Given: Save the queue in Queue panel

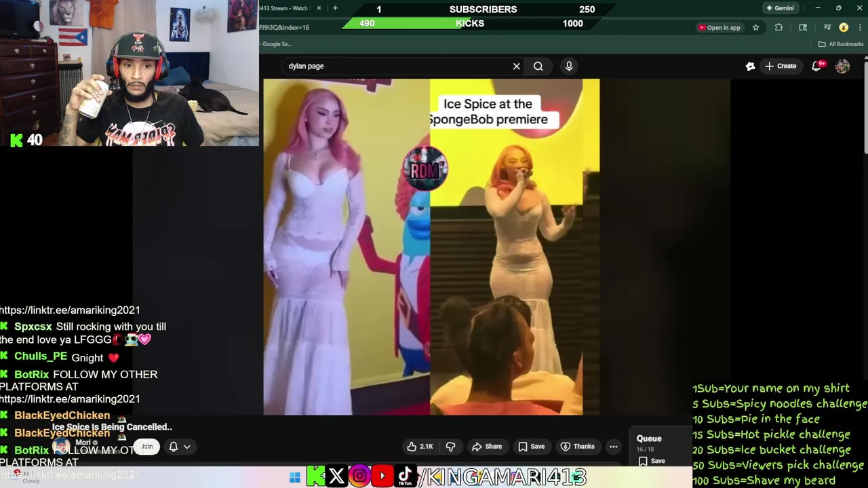Looking at the screenshot, I should 652,461.
